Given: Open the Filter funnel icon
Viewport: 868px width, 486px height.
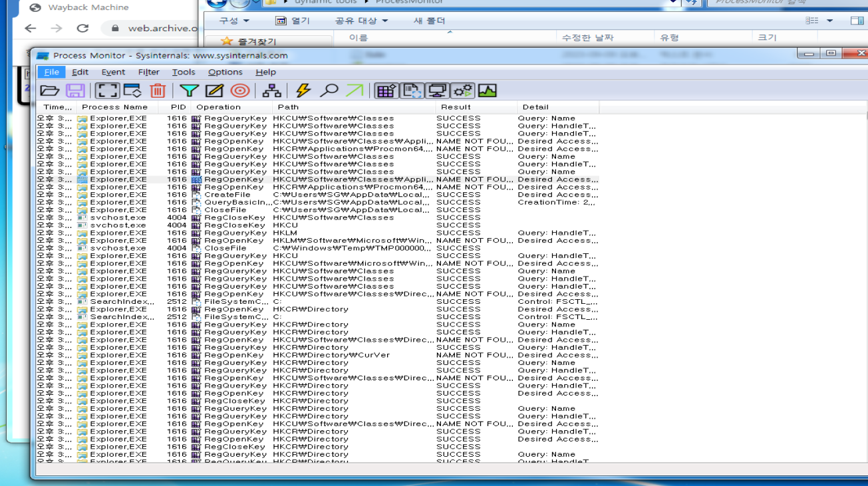Looking at the screenshot, I should pos(190,90).
